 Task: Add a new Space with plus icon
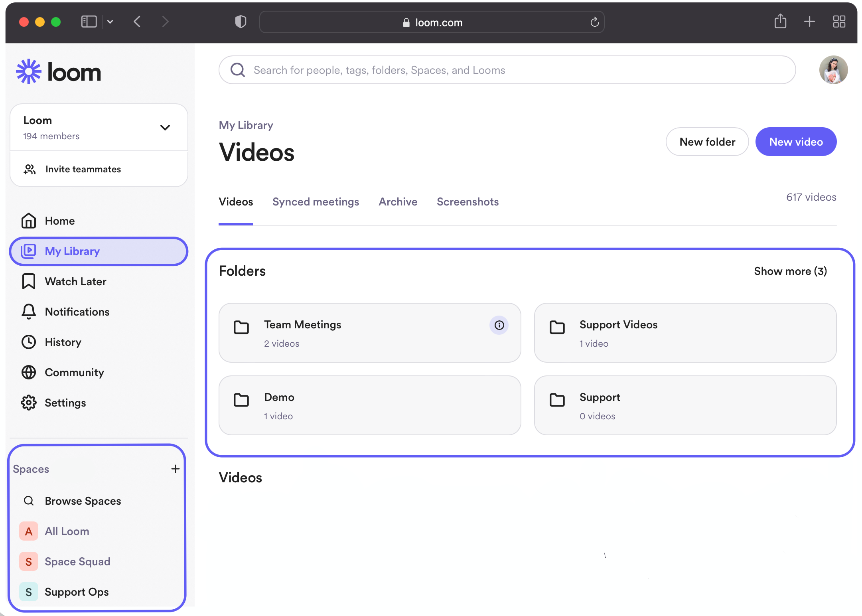175,469
